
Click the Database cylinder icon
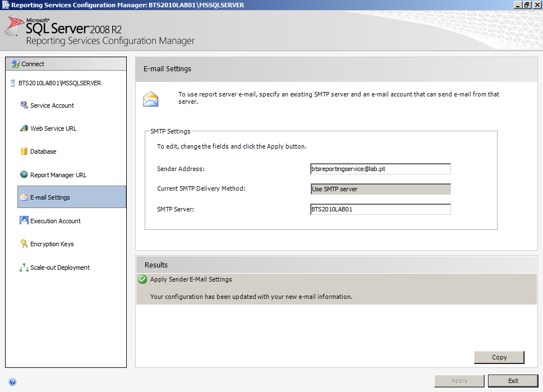24,151
